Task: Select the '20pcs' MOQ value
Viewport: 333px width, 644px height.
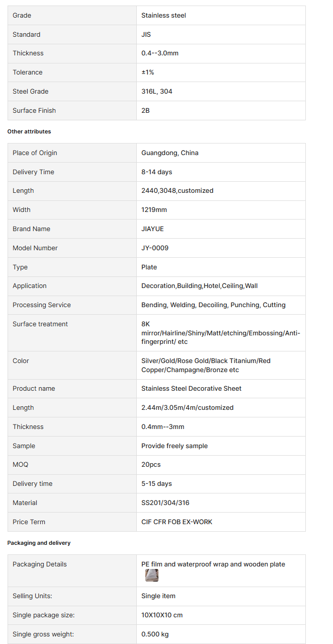Action: click(x=151, y=465)
